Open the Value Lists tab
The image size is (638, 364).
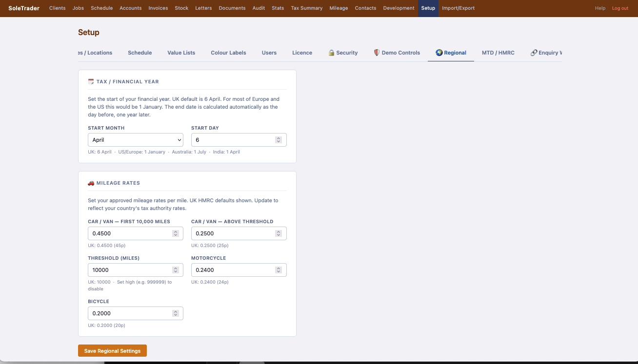[x=181, y=53]
